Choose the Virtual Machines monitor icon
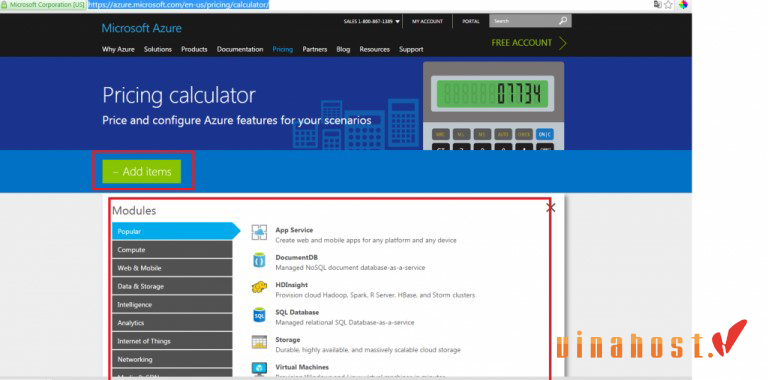The height and width of the screenshot is (380, 768). [x=259, y=368]
